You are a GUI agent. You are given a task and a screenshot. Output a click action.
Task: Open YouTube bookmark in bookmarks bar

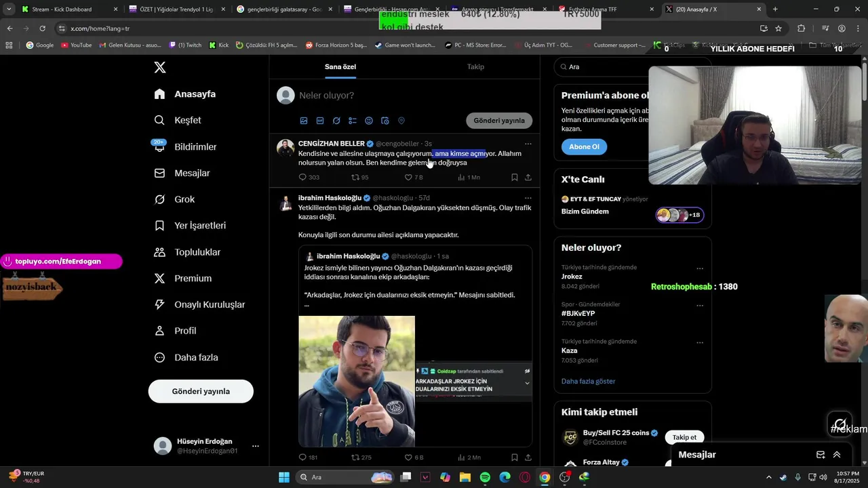(76, 45)
